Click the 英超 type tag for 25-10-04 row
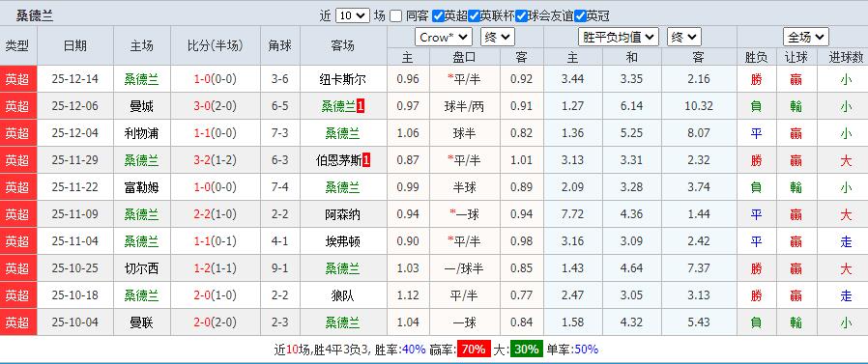The height and width of the screenshot is (364, 868). point(17,322)
